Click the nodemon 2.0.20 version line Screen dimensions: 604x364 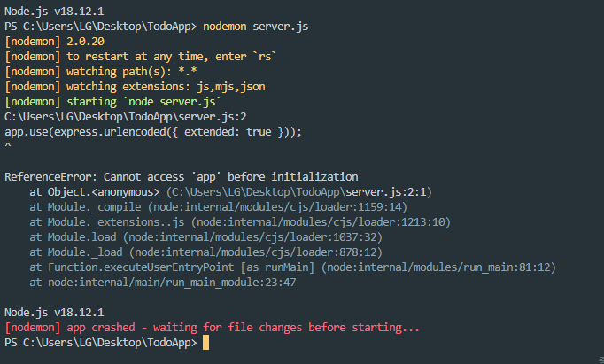pos(55,42)
